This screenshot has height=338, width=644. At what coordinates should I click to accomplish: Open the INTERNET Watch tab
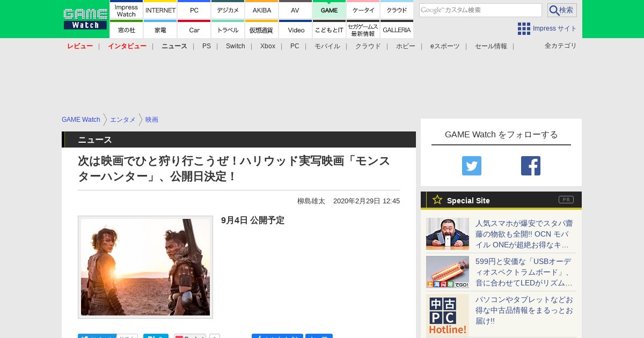tap(160, 10)
